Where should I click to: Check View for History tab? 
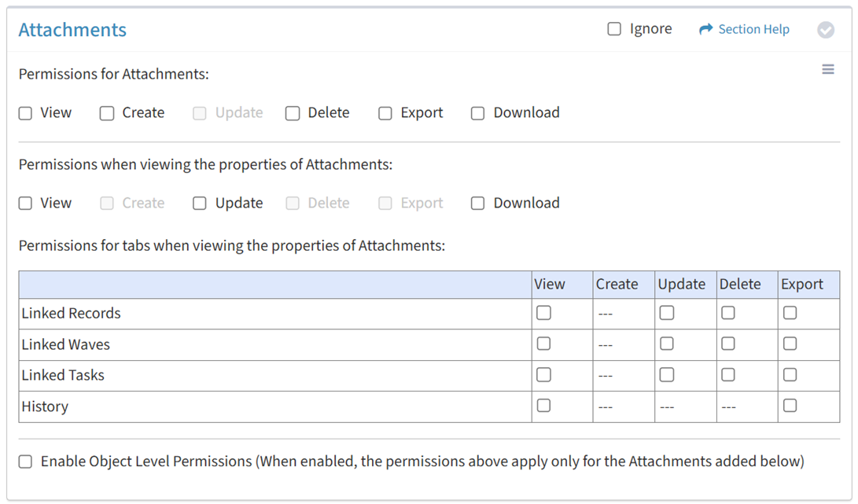tap(544, 406)
